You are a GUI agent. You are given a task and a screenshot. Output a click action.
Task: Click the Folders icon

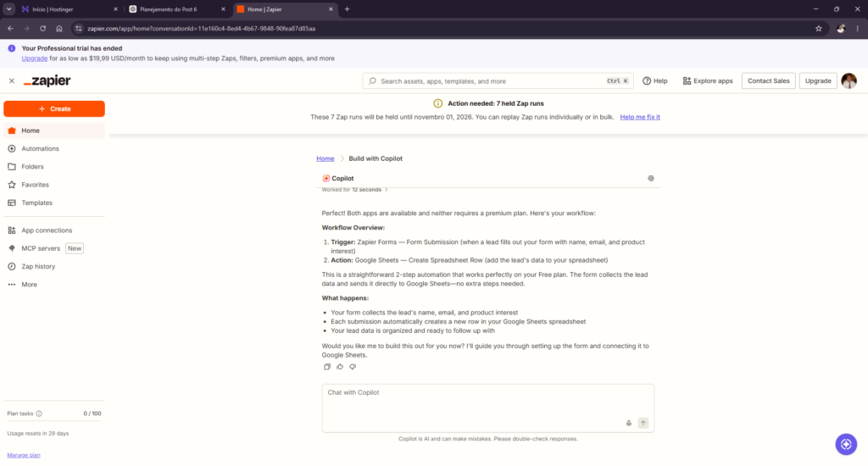click(x=12, y=167)
